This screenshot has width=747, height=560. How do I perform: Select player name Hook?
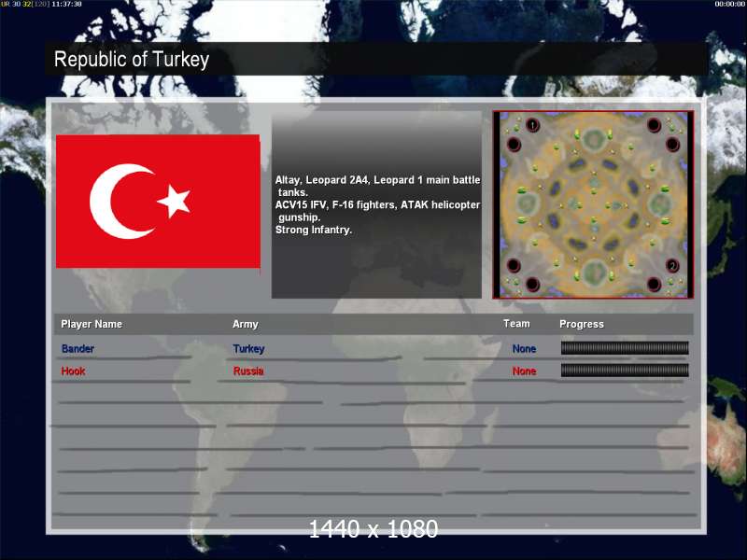(73, 371)
